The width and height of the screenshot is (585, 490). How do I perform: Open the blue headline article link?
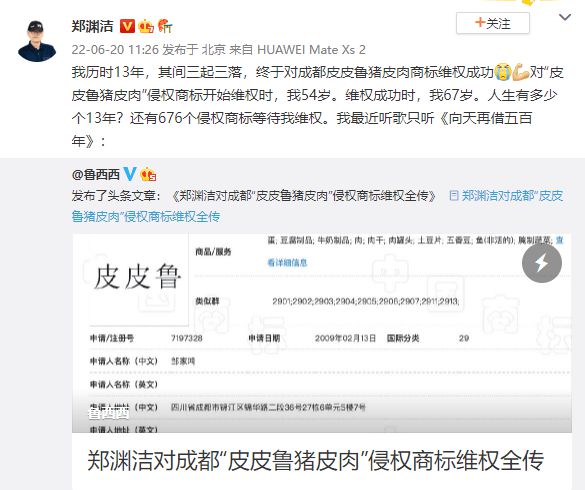pos(317,206)
